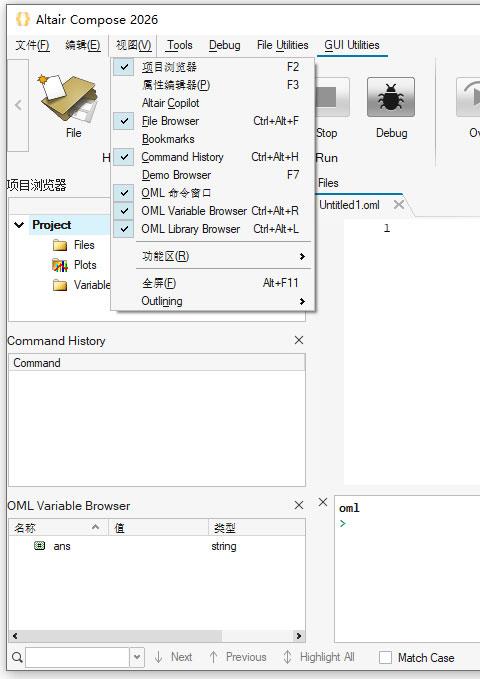Open the Tools menu
The width and height of the screenshot is (480, 679).
pos(179,45)
